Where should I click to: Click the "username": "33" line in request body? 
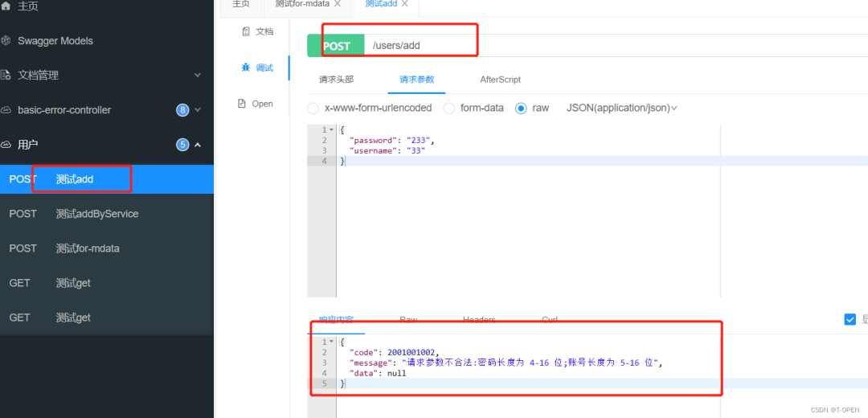click(387, 150)
